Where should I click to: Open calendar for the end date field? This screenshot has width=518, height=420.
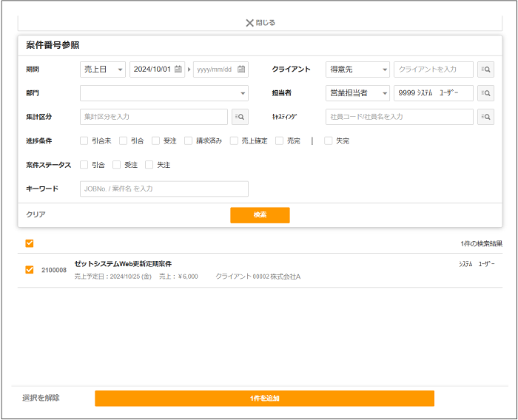(x=241, y=70)
